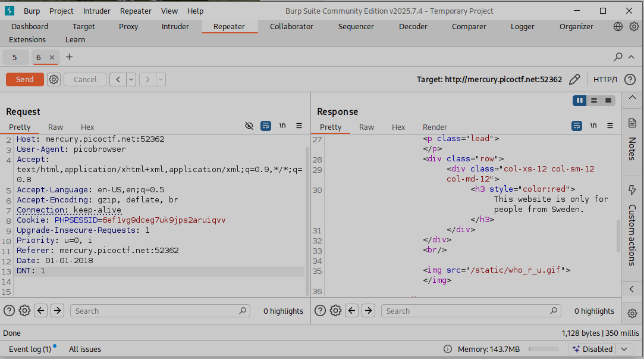This screenshot has width=644, height=359.
Task: Toggle line wrap icon in Response panel
Action: click(577, 126)
